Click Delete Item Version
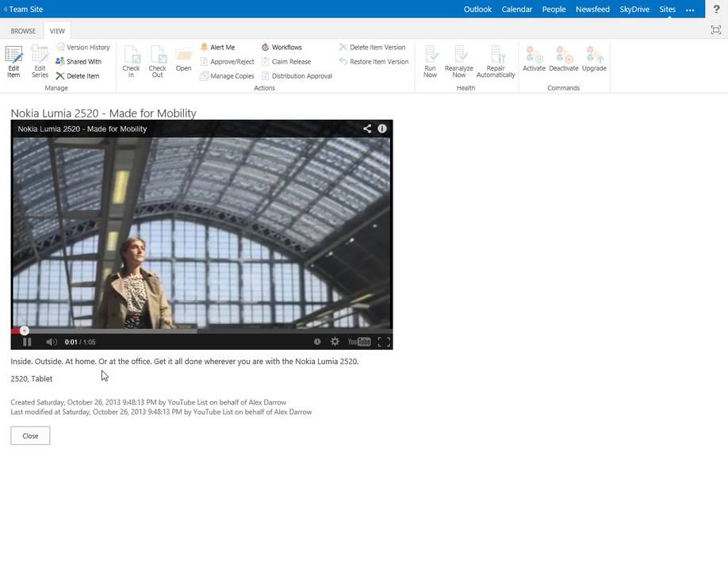This screenshot has height=571, width=728. point(373,48)
